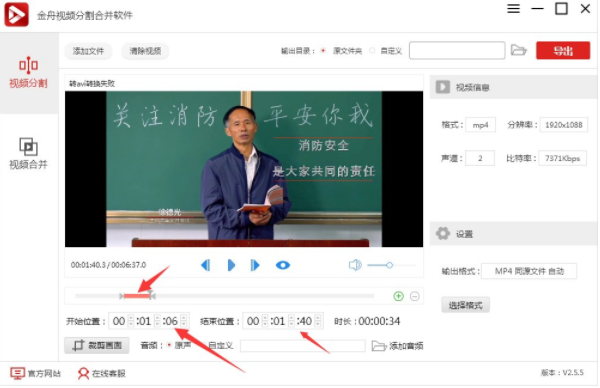600x388 pixels.
Task: Adjust the volume slider
Action: 391,265
